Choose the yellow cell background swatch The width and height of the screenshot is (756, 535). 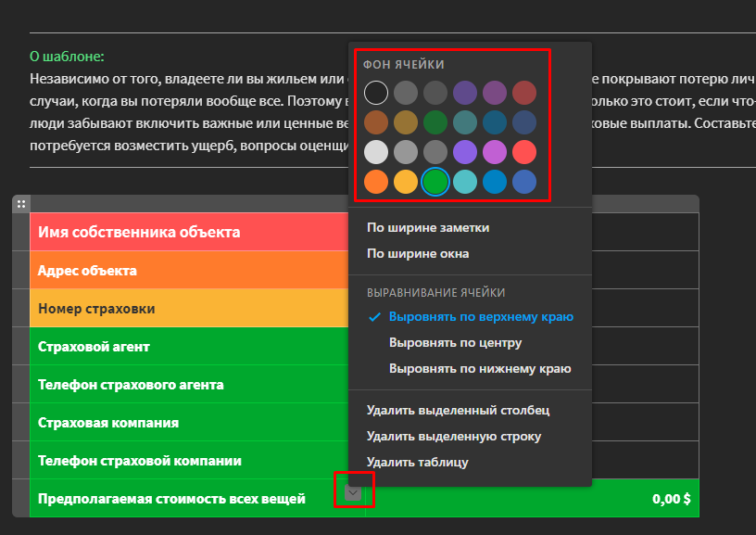[404, 182]
